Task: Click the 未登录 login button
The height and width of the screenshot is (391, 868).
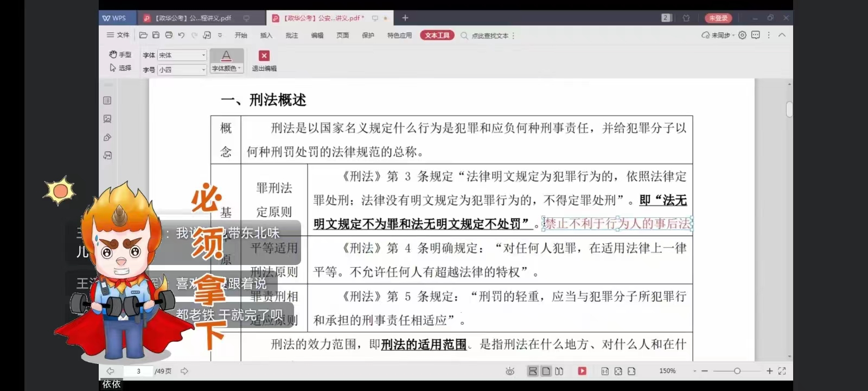Action: point(718,18)
